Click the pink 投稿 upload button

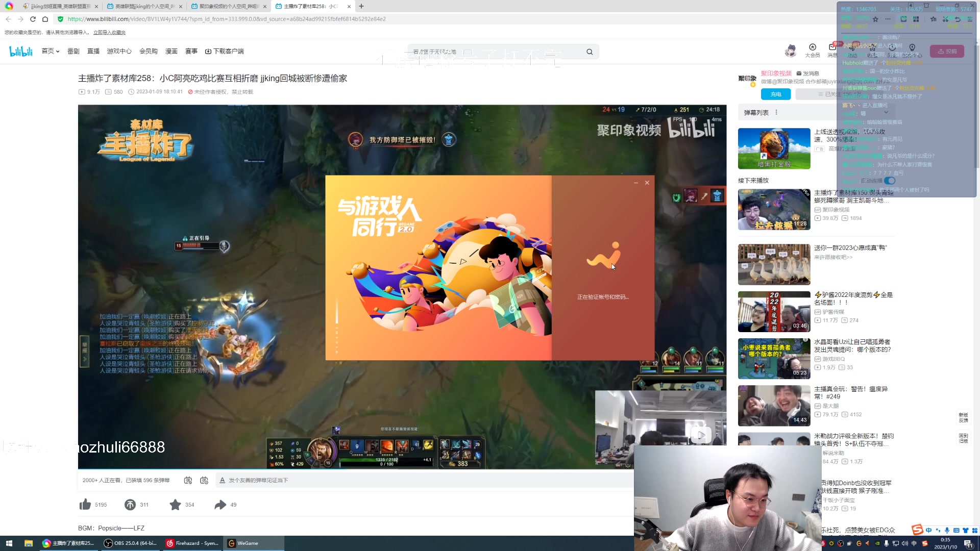click(x=947, y=51)
